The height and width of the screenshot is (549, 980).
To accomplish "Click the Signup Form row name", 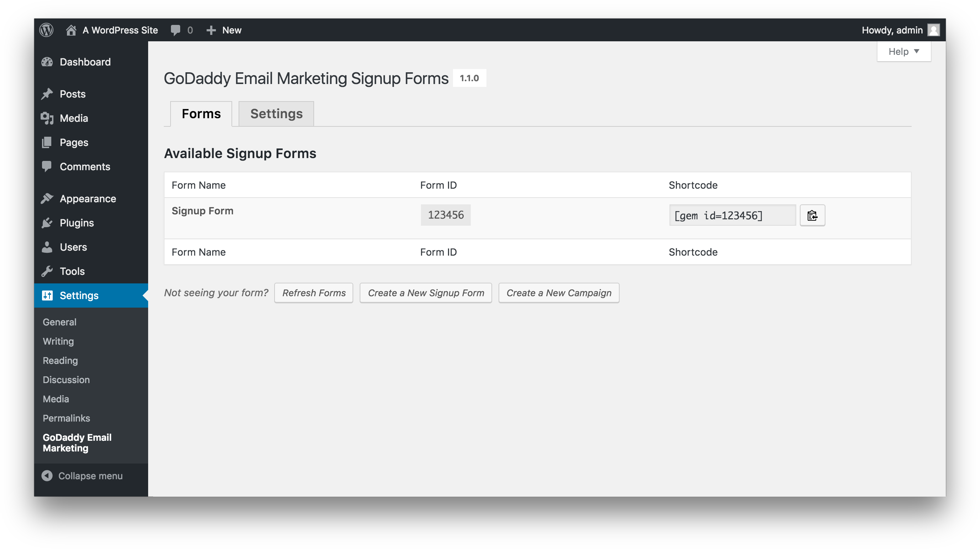I will (x=202, y=211).
